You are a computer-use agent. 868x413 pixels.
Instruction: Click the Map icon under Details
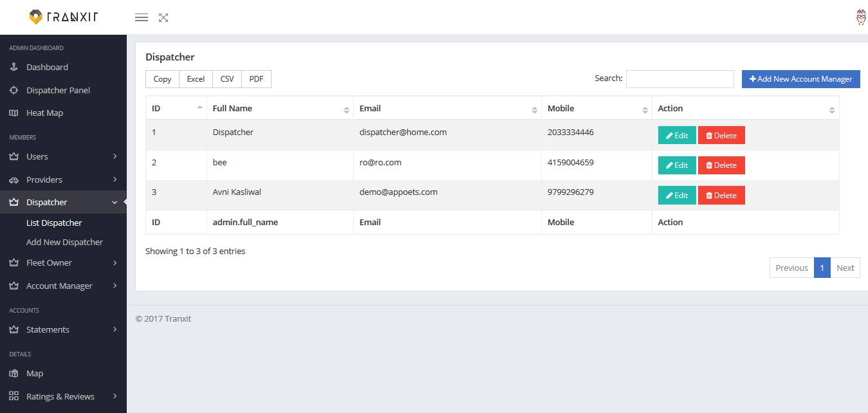(14, 373)
